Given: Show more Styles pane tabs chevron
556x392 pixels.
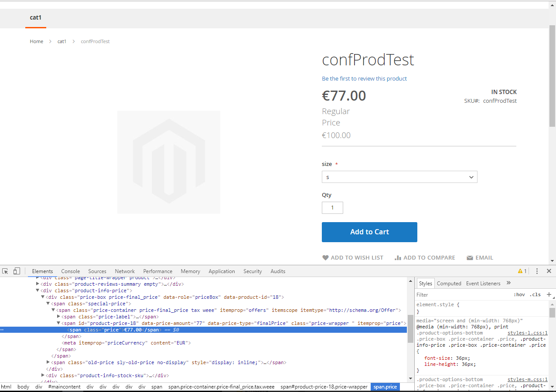Looking at the screenshot, I should (508, 283).
